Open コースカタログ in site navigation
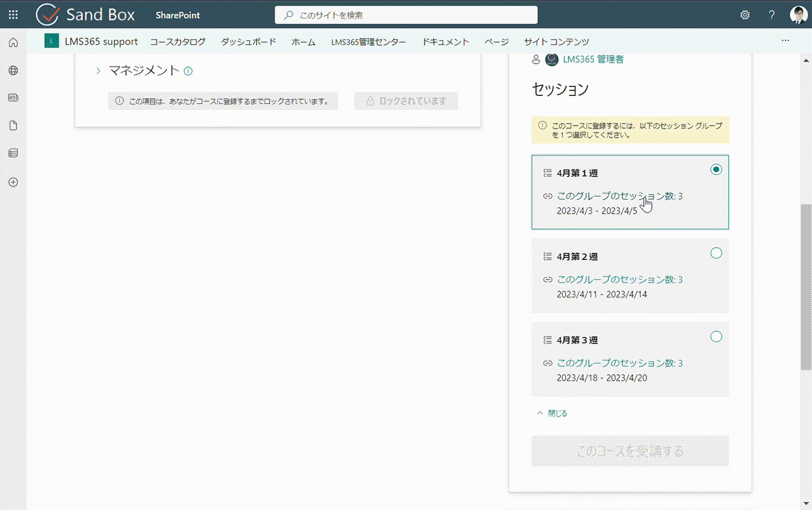812x510 pixels. point(178,42)
